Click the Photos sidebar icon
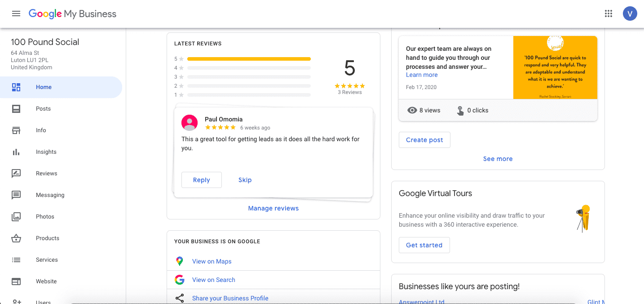 [16, 217]
